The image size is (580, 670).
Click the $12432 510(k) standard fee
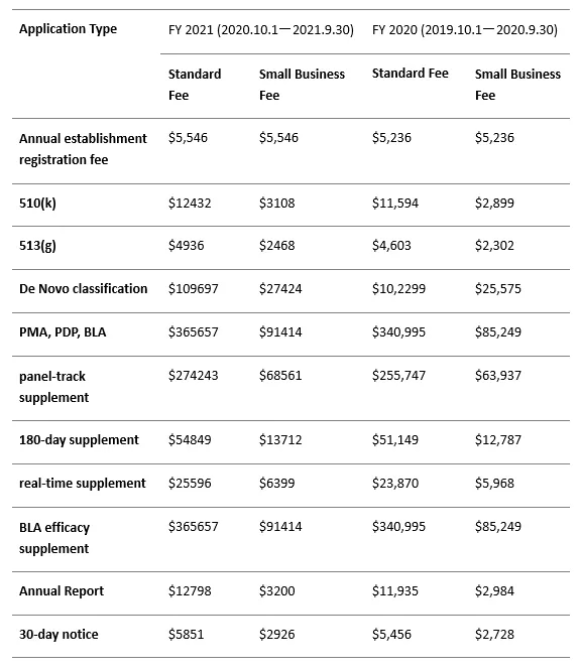(190, 203)
